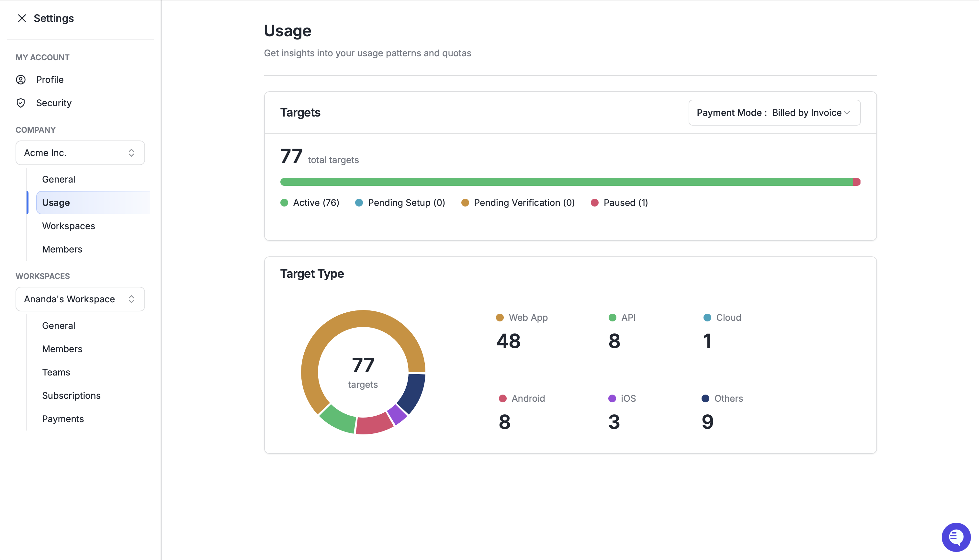The width and height of the screenshot is (979, 560).
Task: Click the Ananda's Workspace selector arrows
Action: pyautogui.click(x=131, y=299)
